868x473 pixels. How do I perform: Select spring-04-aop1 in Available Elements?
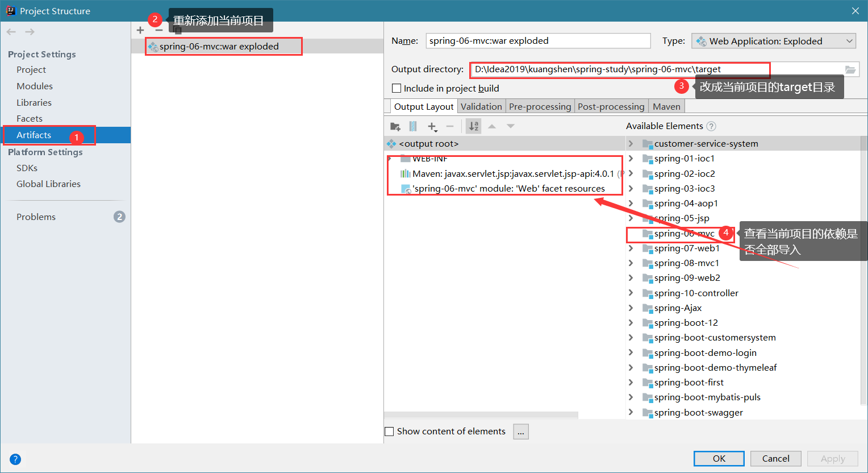[686, 203]
